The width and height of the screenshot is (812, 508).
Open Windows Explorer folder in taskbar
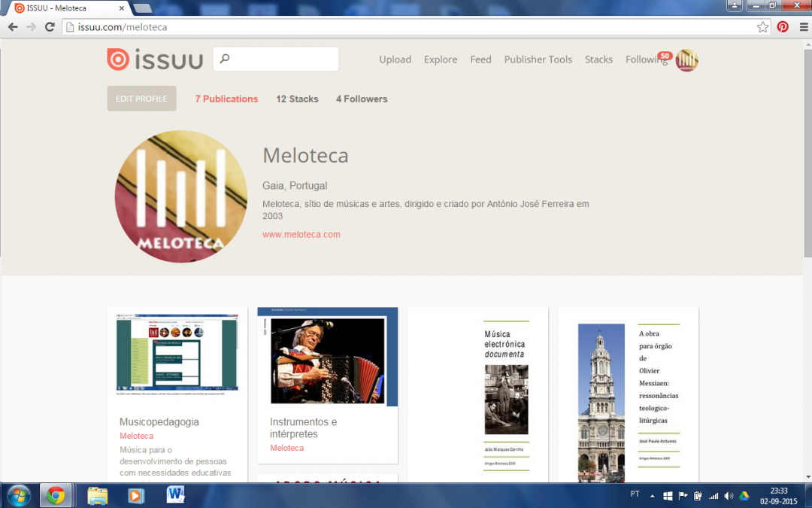tap(98, 495)
